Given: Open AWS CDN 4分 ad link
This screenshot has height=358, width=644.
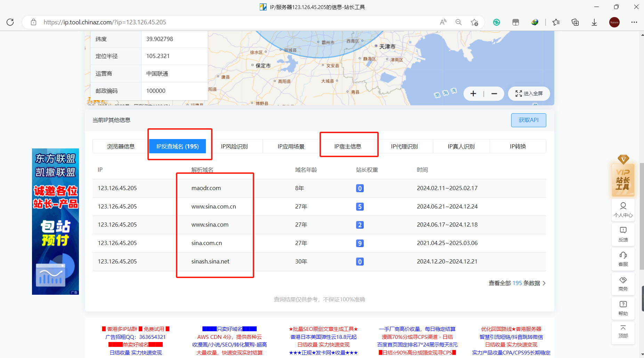Looking at the screenshot, I should click(x=230, y=337).
